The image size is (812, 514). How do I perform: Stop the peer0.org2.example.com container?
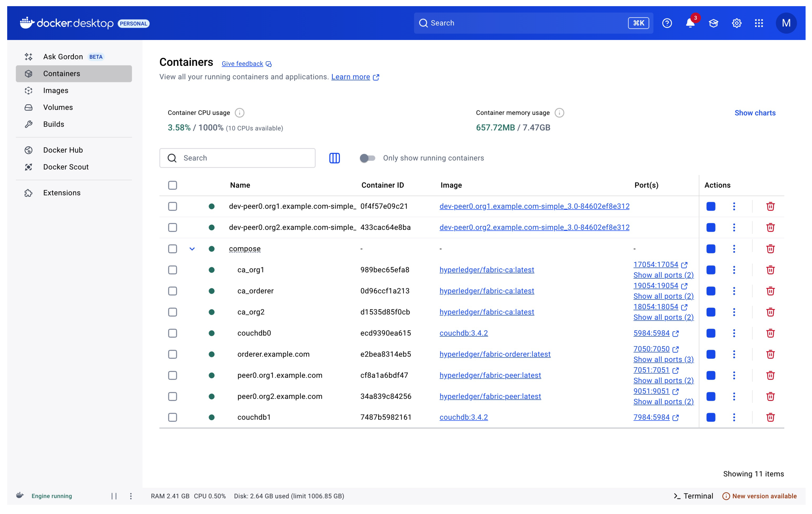tap(711, 396)
